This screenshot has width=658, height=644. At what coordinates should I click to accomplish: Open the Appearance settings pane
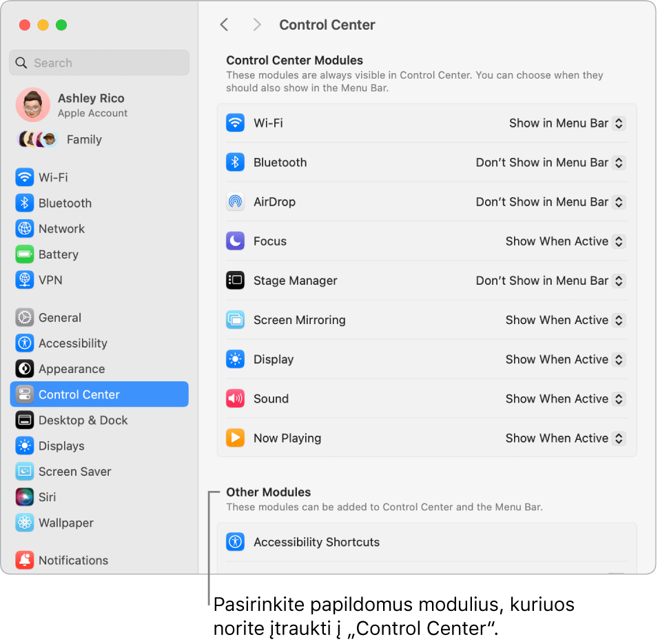tap(99, 369)
